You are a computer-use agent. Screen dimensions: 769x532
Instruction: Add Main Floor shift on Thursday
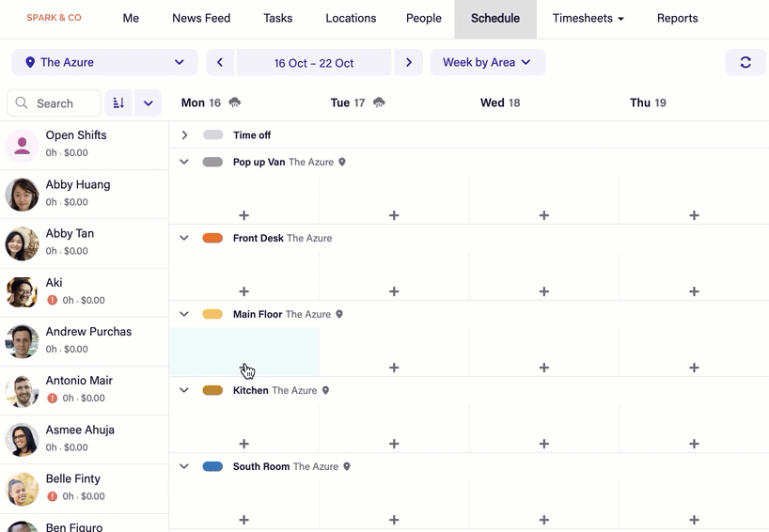tap(694, 368)
